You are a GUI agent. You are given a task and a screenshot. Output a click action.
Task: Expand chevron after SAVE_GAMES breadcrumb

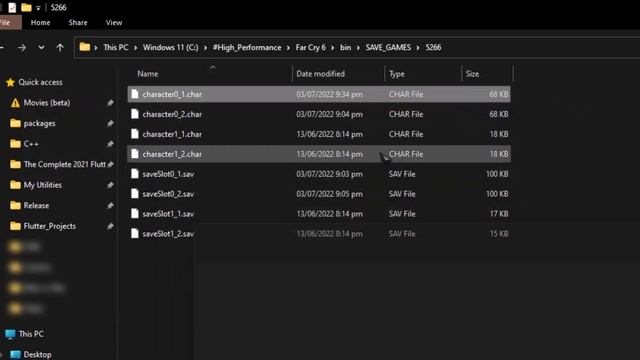point(418,48)
